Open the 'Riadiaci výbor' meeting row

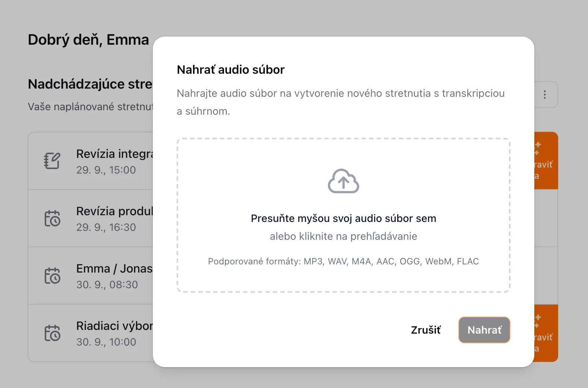pos(91,333)
